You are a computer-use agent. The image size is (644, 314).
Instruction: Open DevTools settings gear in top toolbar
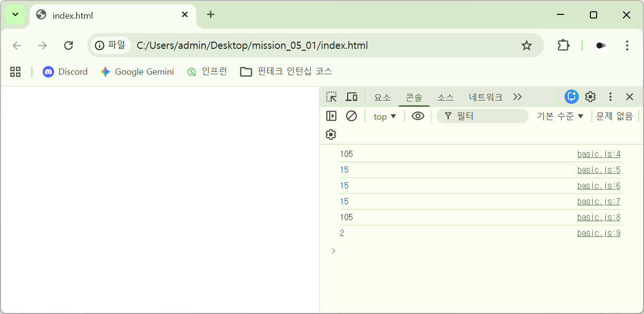(x=590, y=97)
